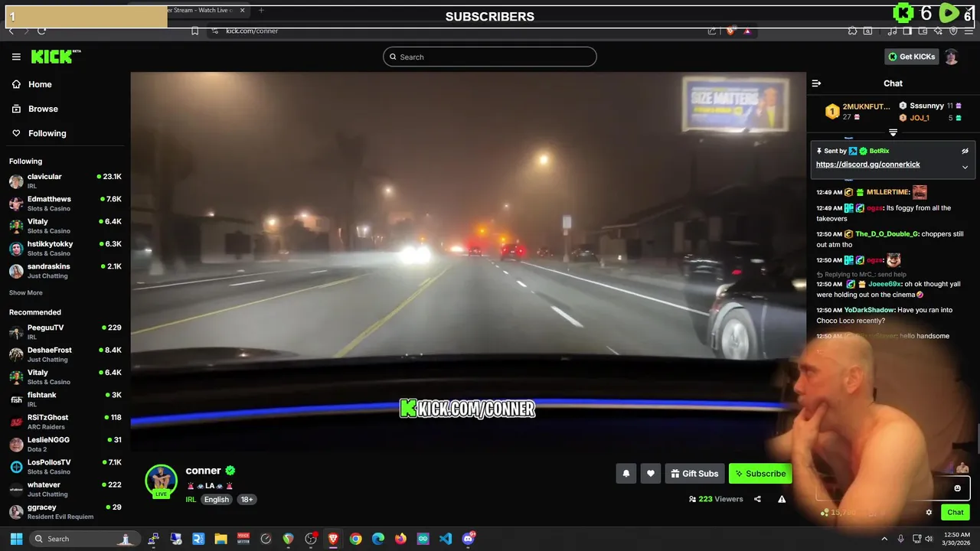Open chat emote picker
This screenshot has height=551, width=980.
pyautogui.click(x=957, y=488)
